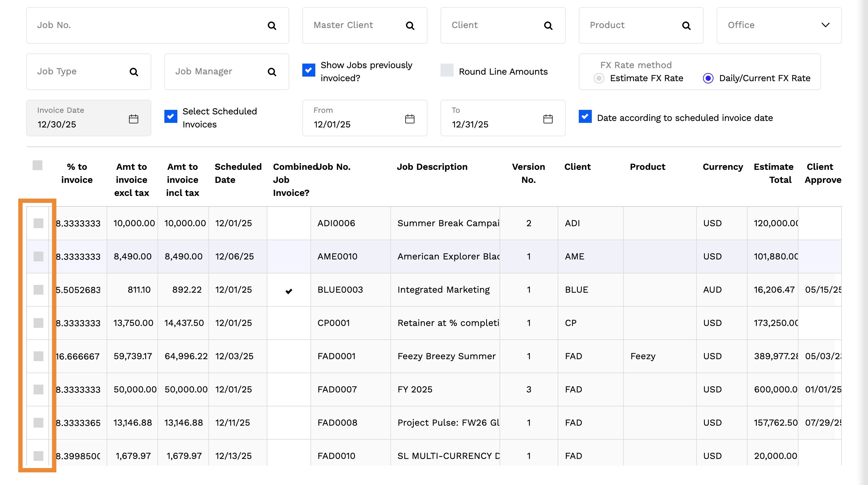Open the From date calendar icon
This screenshot has width=868, height=485.
coord(410,119)
